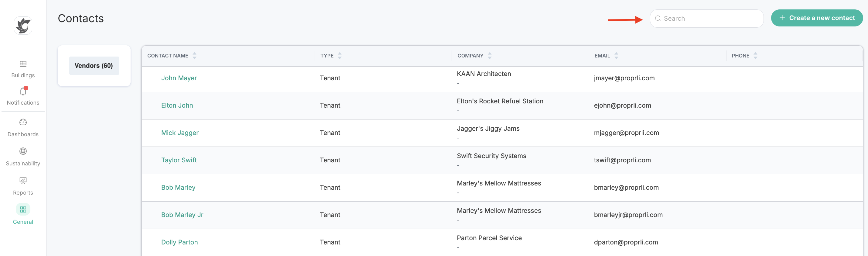Image resolution: width=868 pixels, height=256 pixels.
Task: Open the Taylor Swift contact
Action: click(x=179, y=160)
